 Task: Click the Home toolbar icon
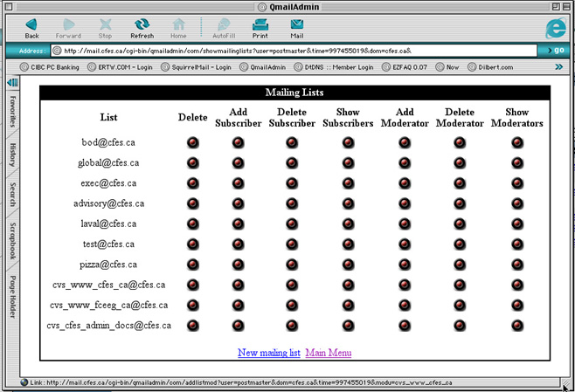coord(178,28)
